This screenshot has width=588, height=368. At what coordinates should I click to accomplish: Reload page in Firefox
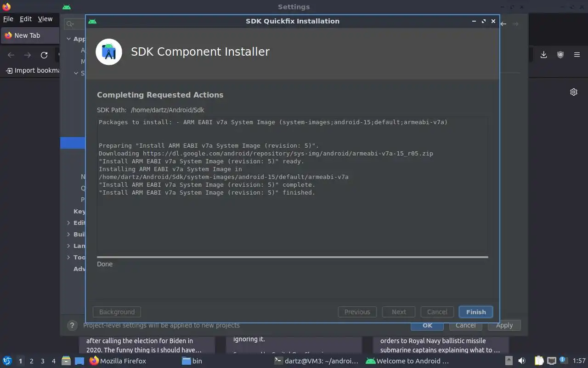pos(44,55)
